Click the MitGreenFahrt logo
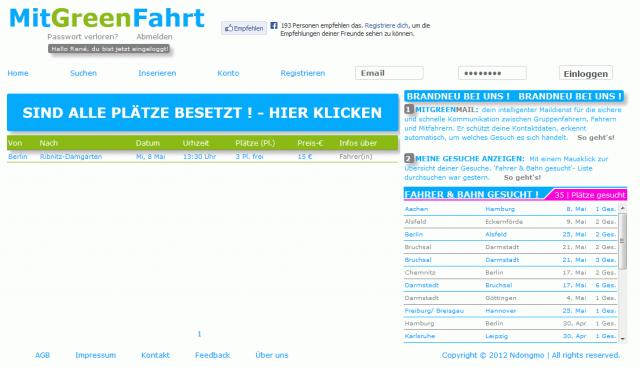Viewport: 640px width, 367px height. click(x=107, y=18)
